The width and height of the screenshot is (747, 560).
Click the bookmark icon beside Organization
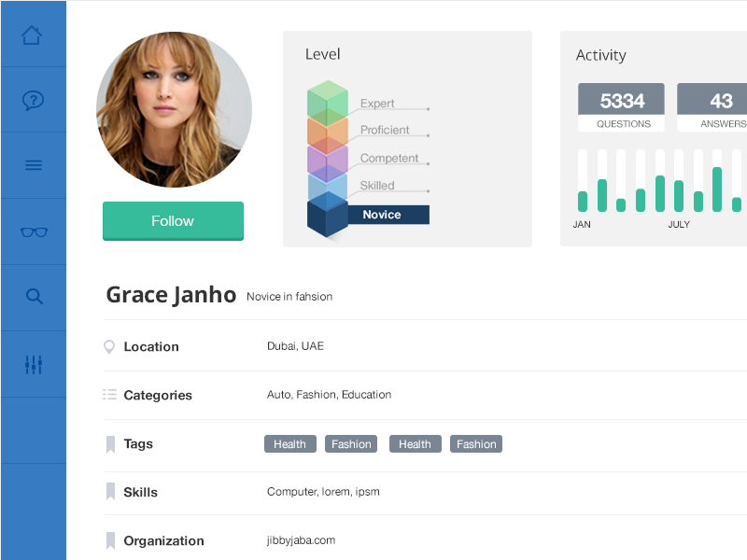[109, 540]
